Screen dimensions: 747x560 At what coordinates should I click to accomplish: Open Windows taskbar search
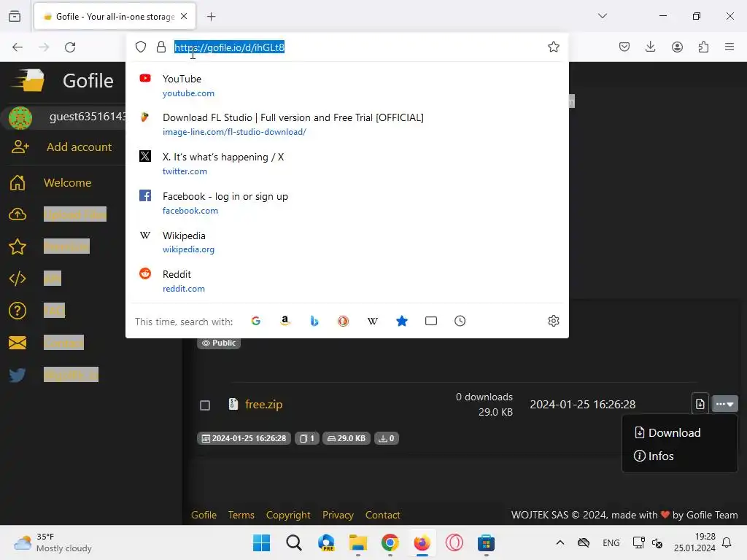(x=294, y=542)
